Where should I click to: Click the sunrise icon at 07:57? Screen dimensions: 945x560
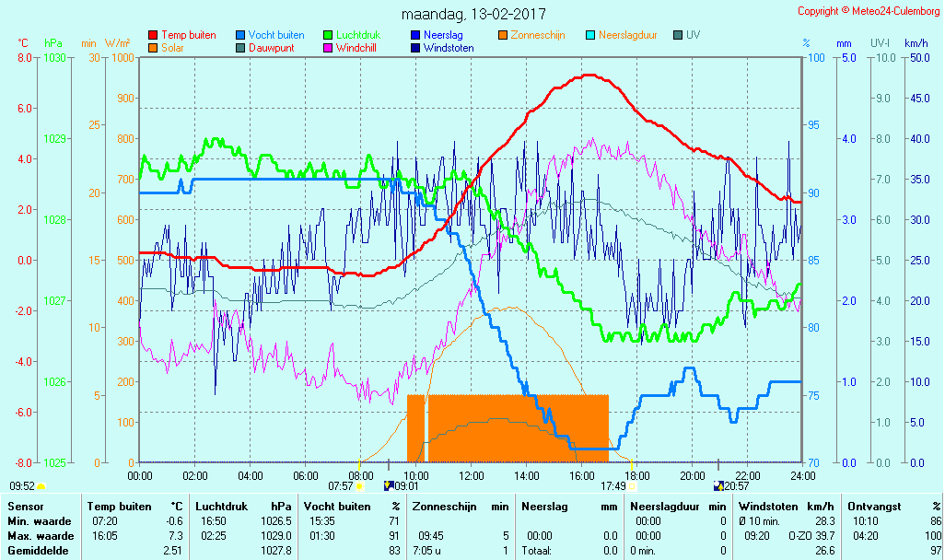pos(359,485)
